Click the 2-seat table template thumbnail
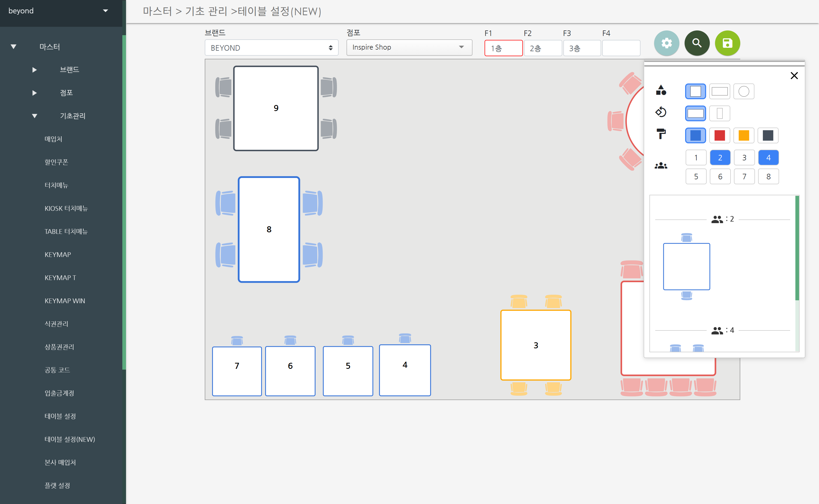 point(686,266)
